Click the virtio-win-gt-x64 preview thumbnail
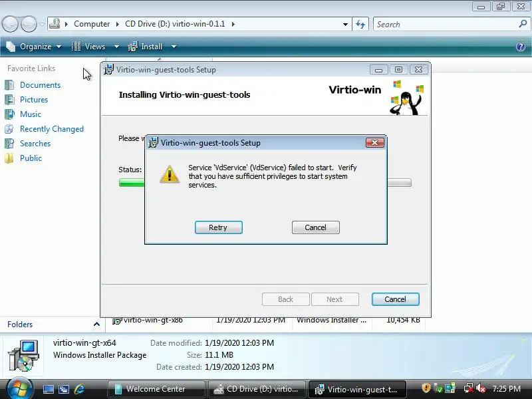Image resolution: width=532 pixels, height=399 pixels. point(23,356)
